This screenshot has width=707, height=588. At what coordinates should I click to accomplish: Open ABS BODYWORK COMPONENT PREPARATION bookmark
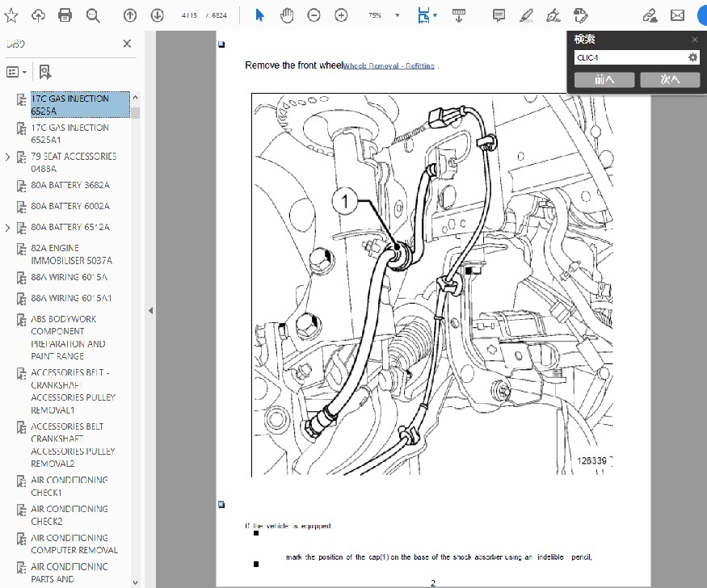click(x=68, y=338)
